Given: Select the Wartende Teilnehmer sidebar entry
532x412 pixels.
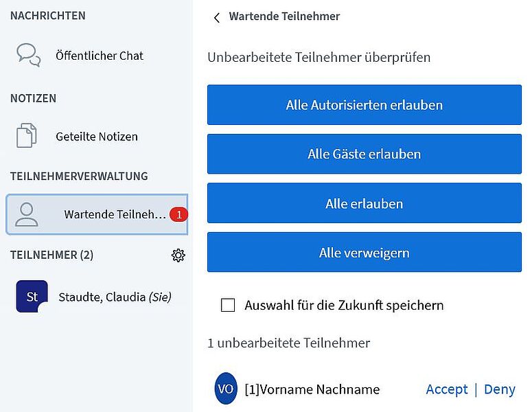Looking at the screenshot, I should pyautogui.click(x=97, y=214).
